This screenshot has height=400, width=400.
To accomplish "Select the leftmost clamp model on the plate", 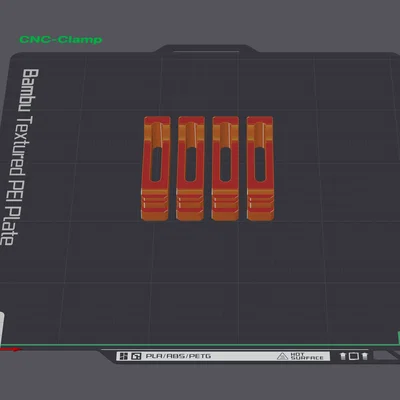I will (x=156, y=168).
